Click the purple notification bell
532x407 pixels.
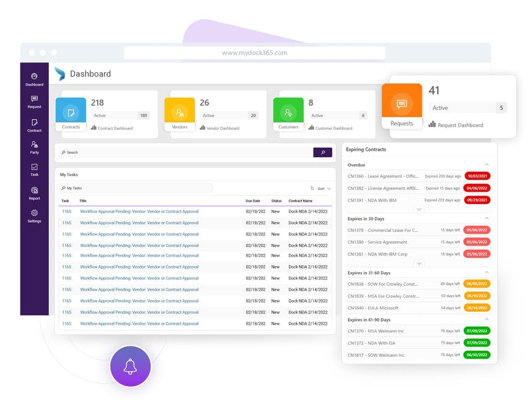pos(130,366)
